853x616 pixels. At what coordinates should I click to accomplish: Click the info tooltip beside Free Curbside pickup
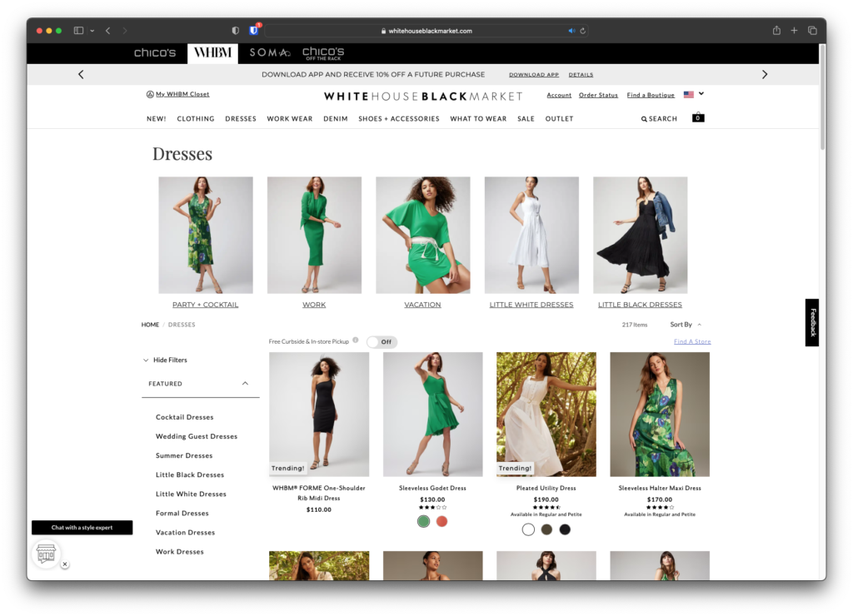[x=356, y=341]
